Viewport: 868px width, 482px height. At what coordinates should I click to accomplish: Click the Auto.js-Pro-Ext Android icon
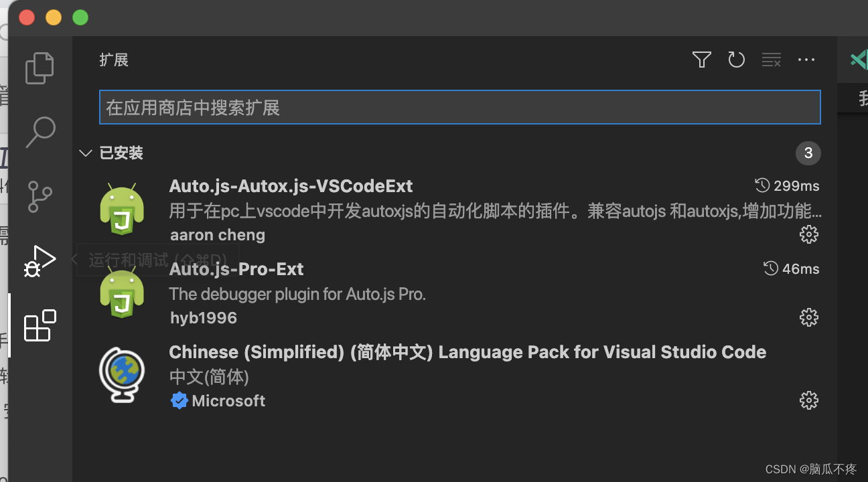click(x=122, y=292)
